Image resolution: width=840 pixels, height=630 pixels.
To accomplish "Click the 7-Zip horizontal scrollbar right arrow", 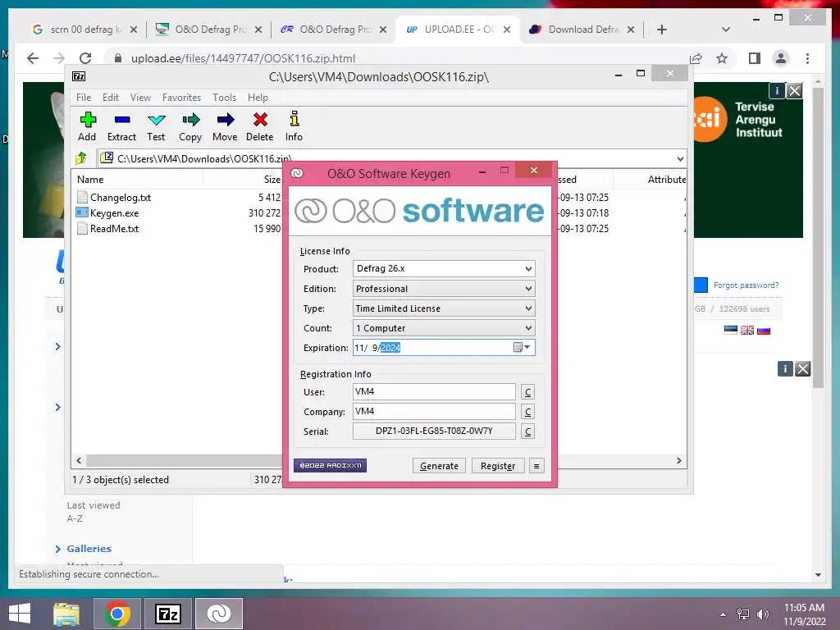I will 678,461.
